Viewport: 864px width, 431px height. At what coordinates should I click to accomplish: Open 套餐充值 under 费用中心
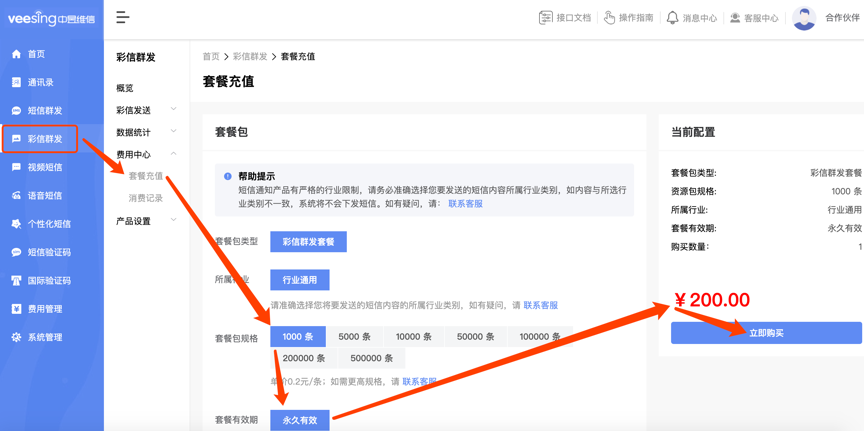point(145,176)
